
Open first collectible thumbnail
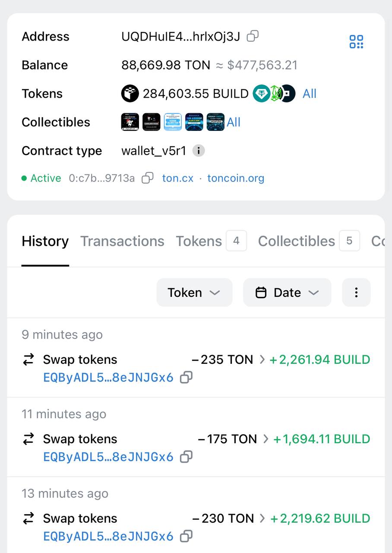(130, 122)
